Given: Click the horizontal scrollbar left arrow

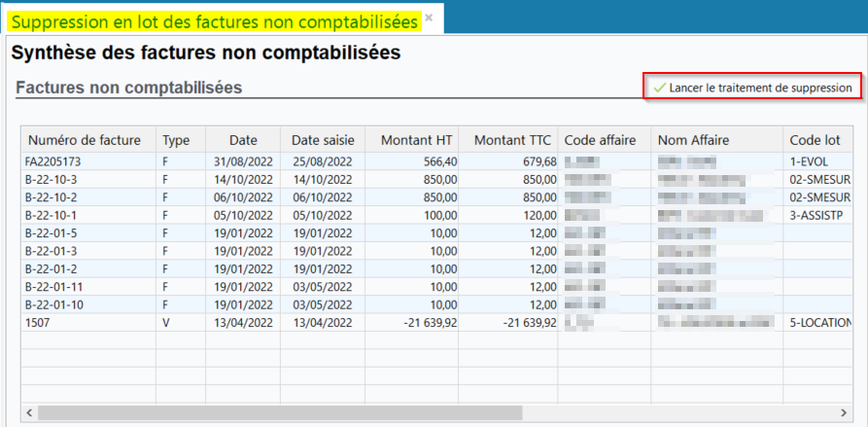Looking at the screenshot, I should click(x=28, y=412).
